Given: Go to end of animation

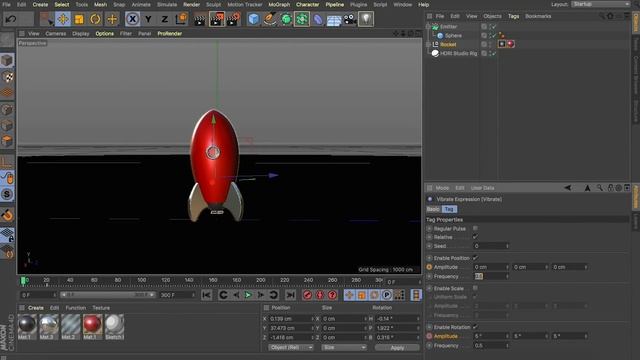Looking at the screenshot, I should coord(290,295).
